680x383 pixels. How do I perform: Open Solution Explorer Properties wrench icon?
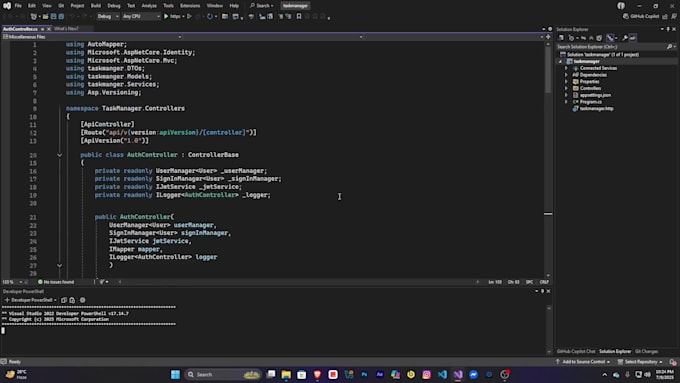625,38
